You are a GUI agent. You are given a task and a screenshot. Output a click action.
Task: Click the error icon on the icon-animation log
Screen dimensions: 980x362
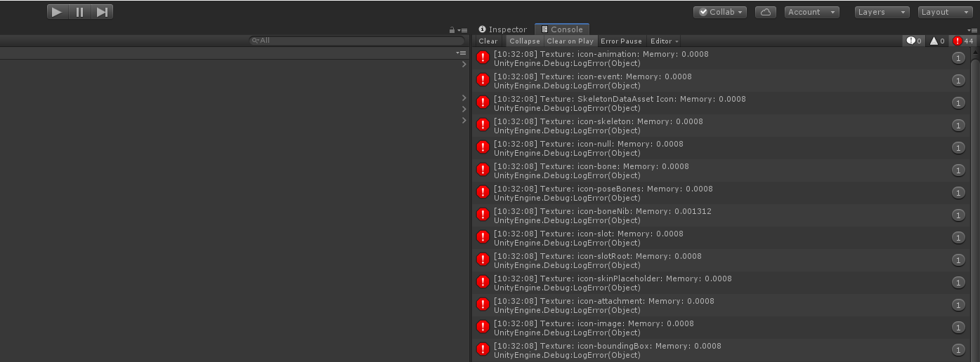pyautogui.click(x=483, y=58)
